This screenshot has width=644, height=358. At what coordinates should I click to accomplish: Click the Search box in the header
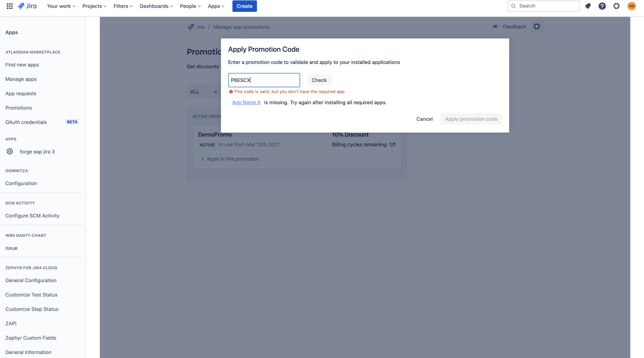coord(544,6)
